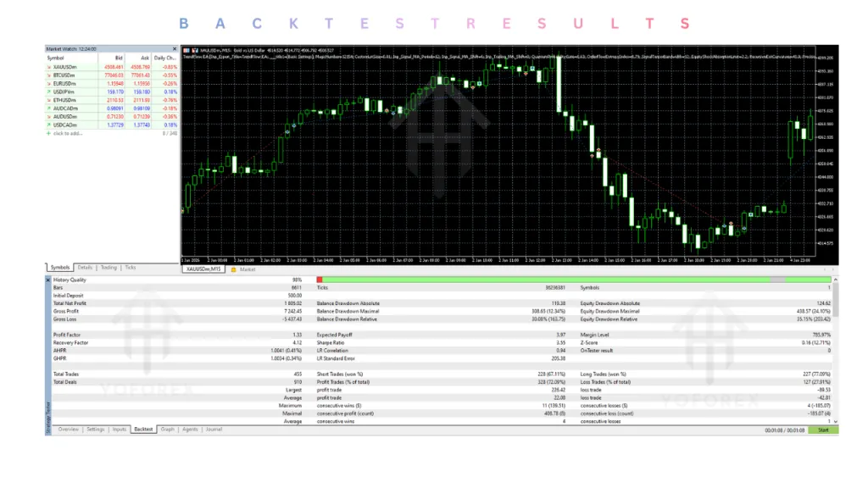Select the USDJPYm symbol row
Viewport: 868px width, 488px height.
coord(111,91)
